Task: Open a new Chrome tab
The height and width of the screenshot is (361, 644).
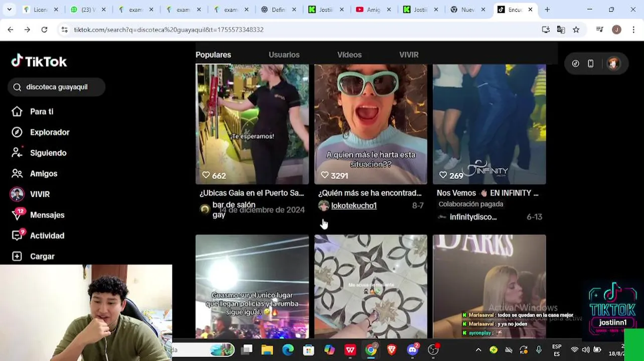Action: pyautogui.click(x=547, y=10)
